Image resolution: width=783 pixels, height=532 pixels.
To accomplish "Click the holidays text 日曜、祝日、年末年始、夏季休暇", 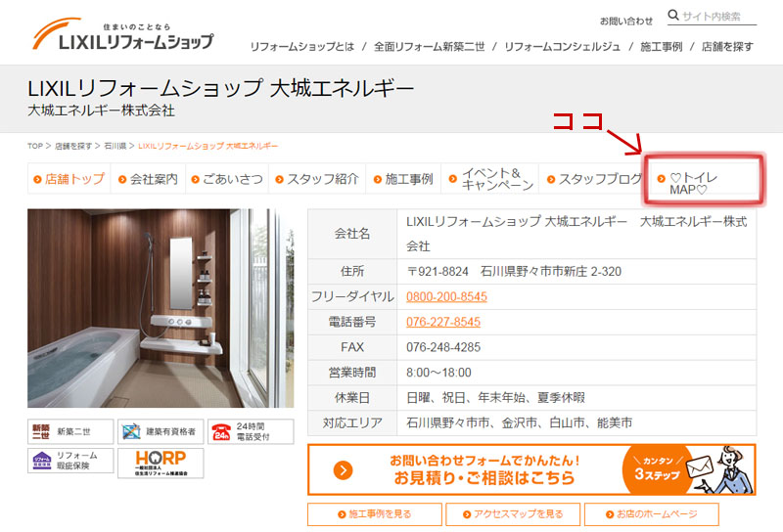I will [495, 398].
